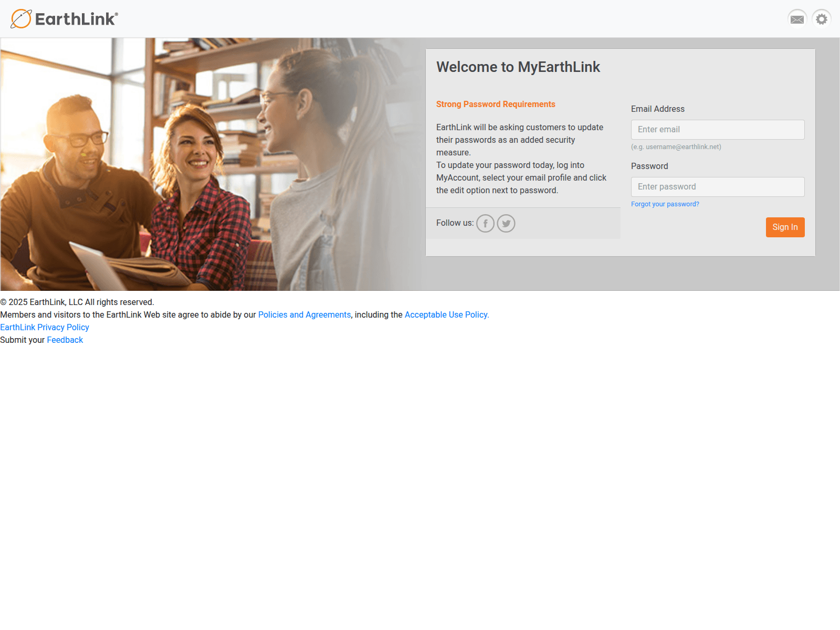Click the Strong Password Requirements heading
Viewport: 840px width, 630px height.
click(496, 104)
